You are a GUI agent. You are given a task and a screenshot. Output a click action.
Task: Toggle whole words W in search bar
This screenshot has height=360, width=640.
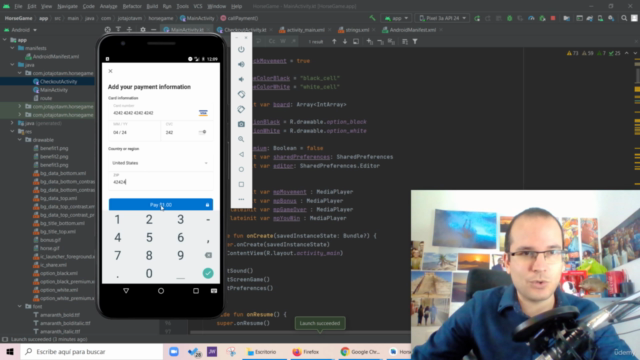coord(283,41)
